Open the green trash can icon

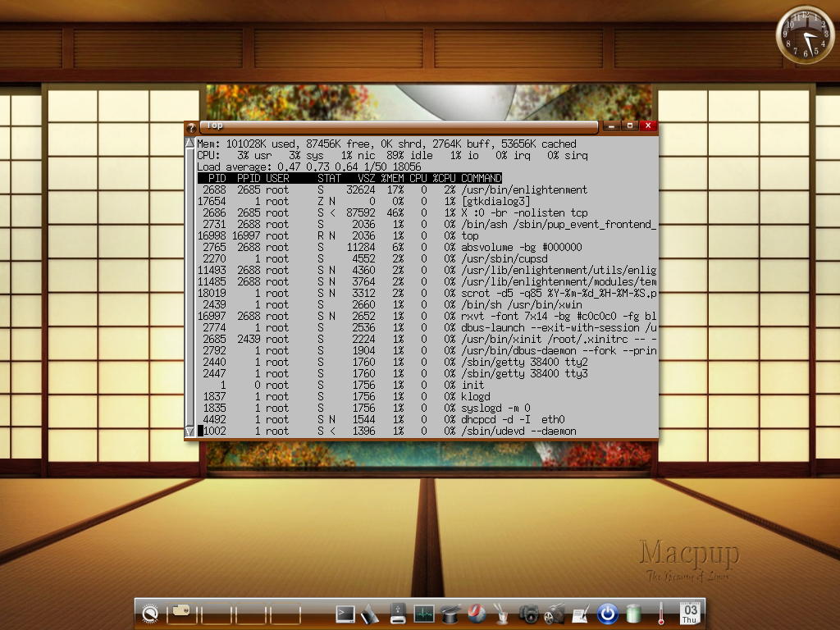pyautogui.click(x=634, y=614)
